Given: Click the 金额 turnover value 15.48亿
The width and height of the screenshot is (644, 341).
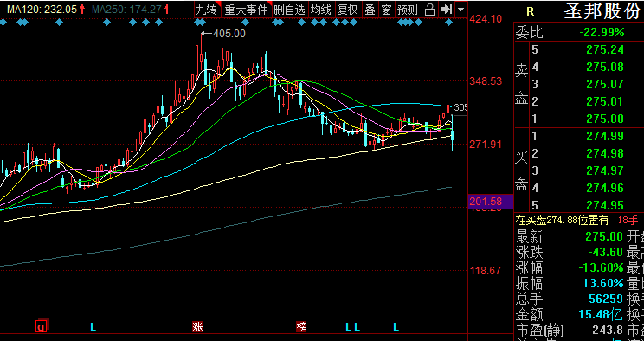Looking at the screenshot, I should [x=601, y=315].
